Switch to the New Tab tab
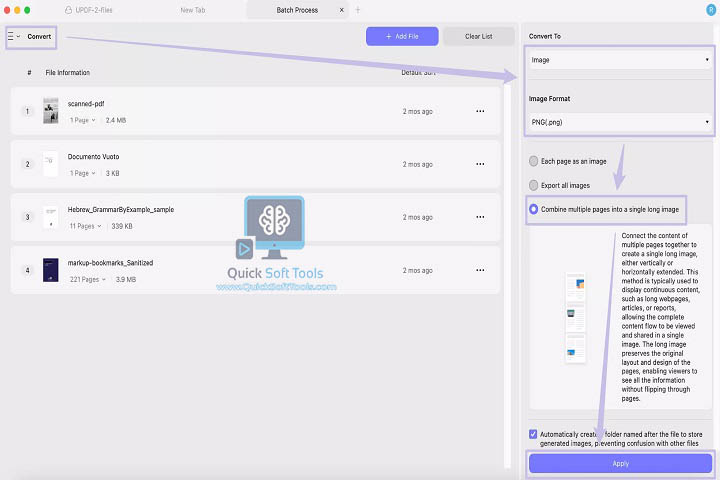 click(193, 10)
